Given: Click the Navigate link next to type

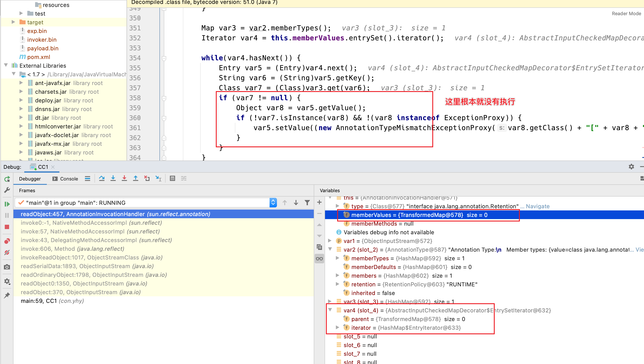Looking at the screenshot, I should pyautogui.click(x=538, y=206).
